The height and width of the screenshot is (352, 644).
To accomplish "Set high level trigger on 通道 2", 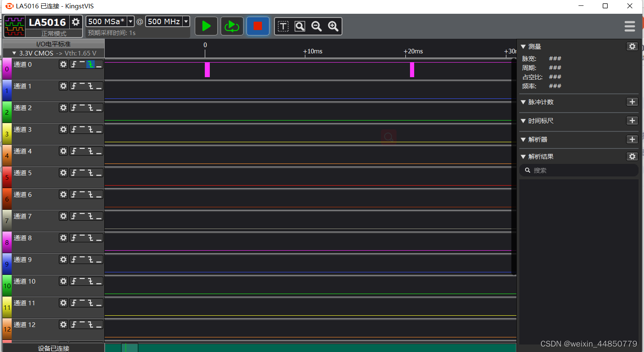I will [82, 108].
